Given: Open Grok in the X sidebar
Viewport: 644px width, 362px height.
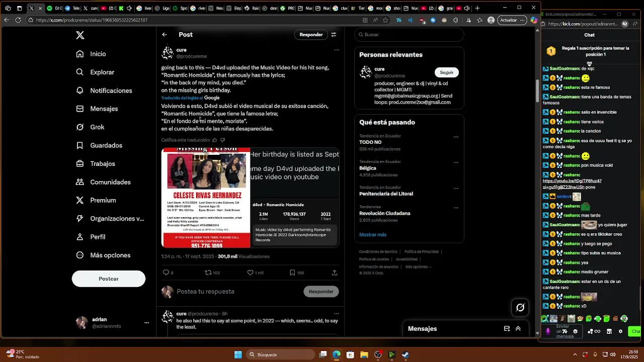Looking at the screenshot, I should click(x=90, y=127).
